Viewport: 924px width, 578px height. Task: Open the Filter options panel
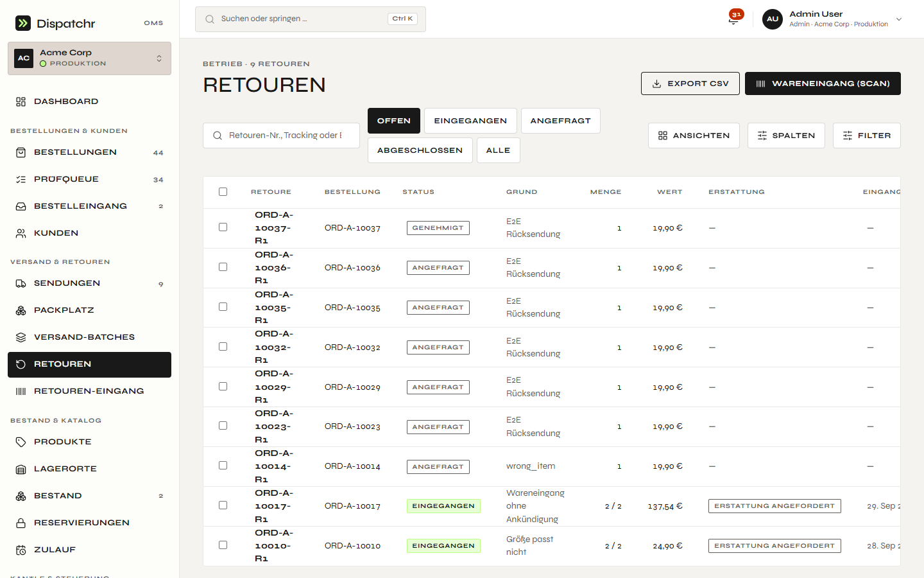point(867,136)
